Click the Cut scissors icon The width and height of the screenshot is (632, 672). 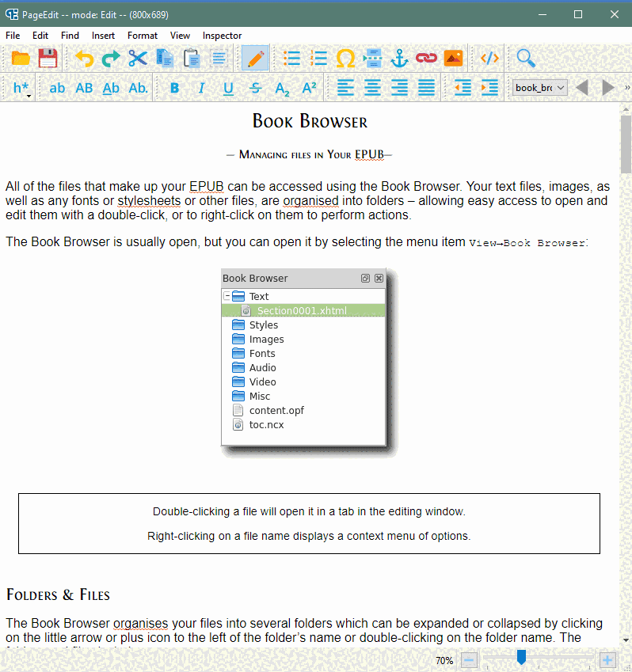click(x=138, y=58)
